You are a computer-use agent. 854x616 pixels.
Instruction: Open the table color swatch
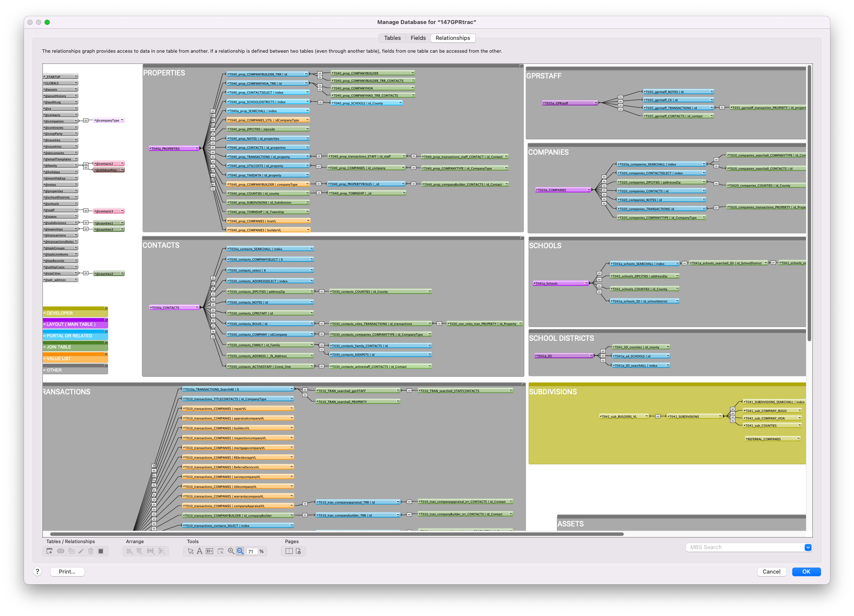(101, 551)
